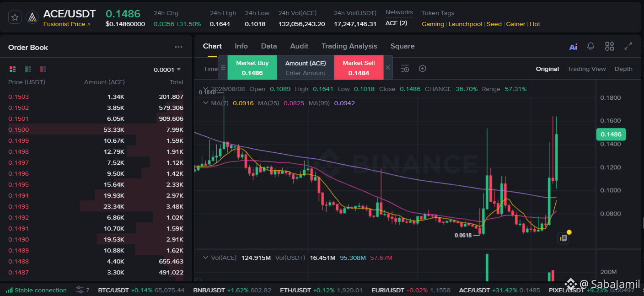This screenshot has height=296, width=644.
Task: Open the chart settings list icon
Action: tap(405, 69)
